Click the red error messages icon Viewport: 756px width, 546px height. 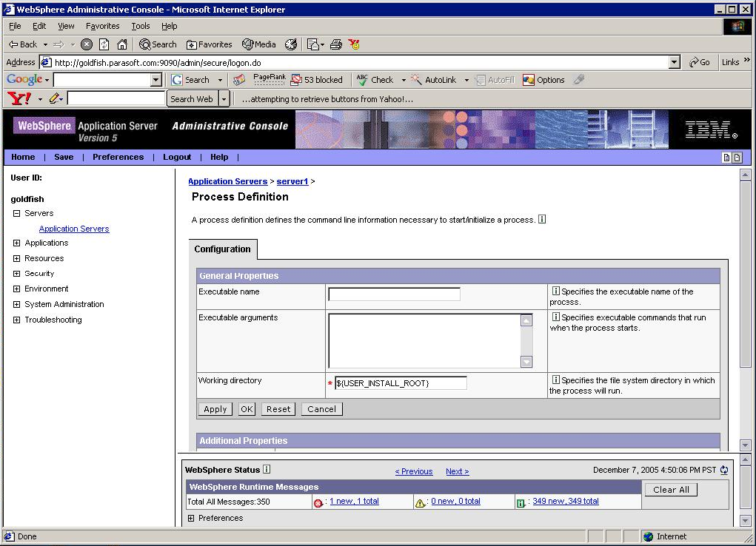tap(318, 503)
